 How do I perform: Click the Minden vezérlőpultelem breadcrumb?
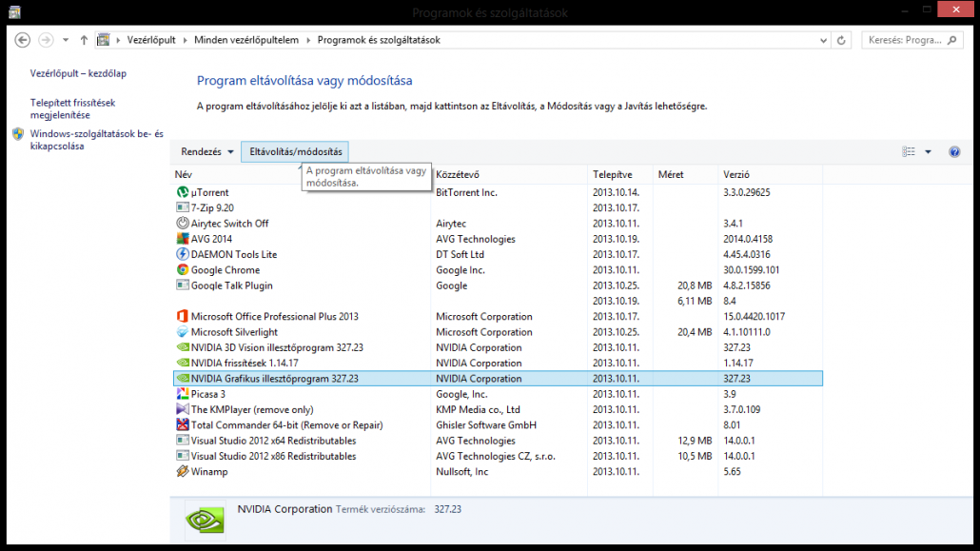pyautogui.click(x=246, y=40)
